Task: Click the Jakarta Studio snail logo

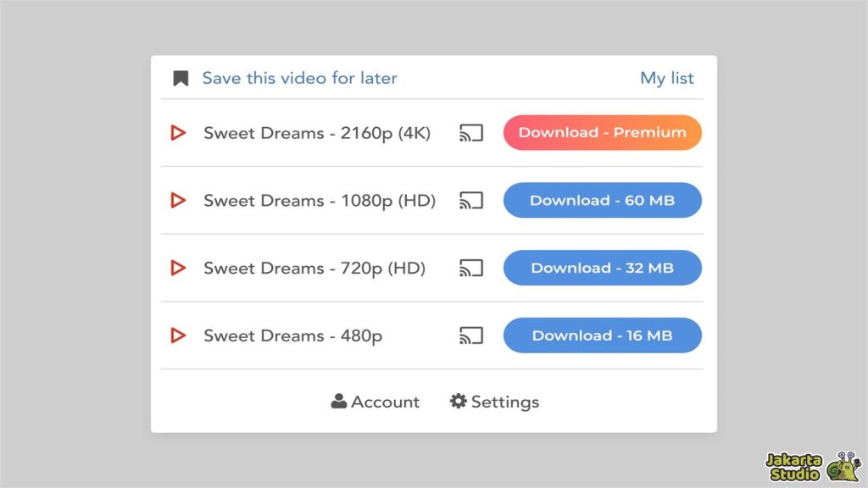Action: click(x=844, y=466)
